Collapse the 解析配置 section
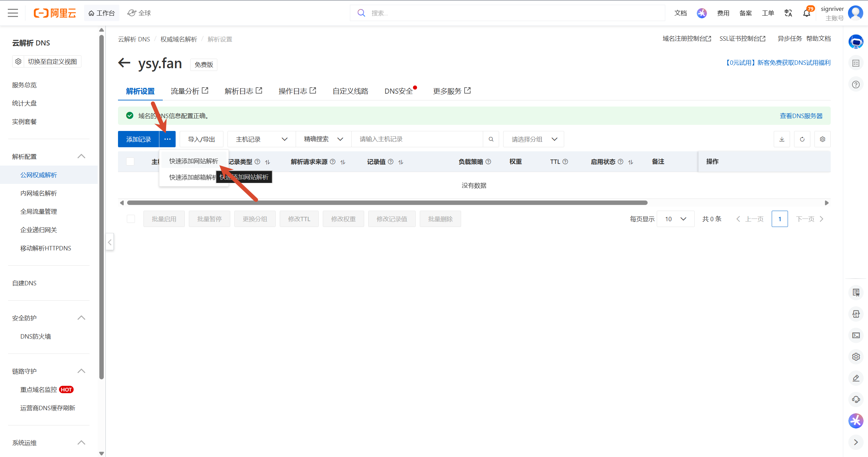 coord(81,156)
